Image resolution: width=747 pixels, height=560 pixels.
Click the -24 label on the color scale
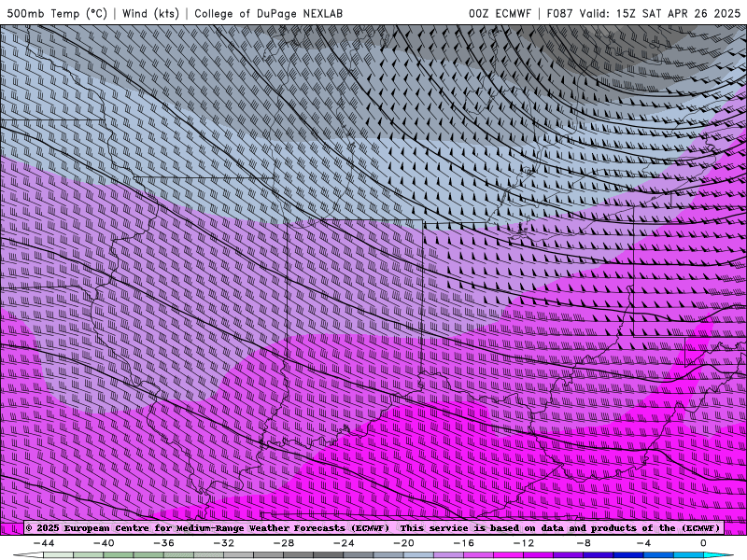pyautogui.click(x=344, y=543)
